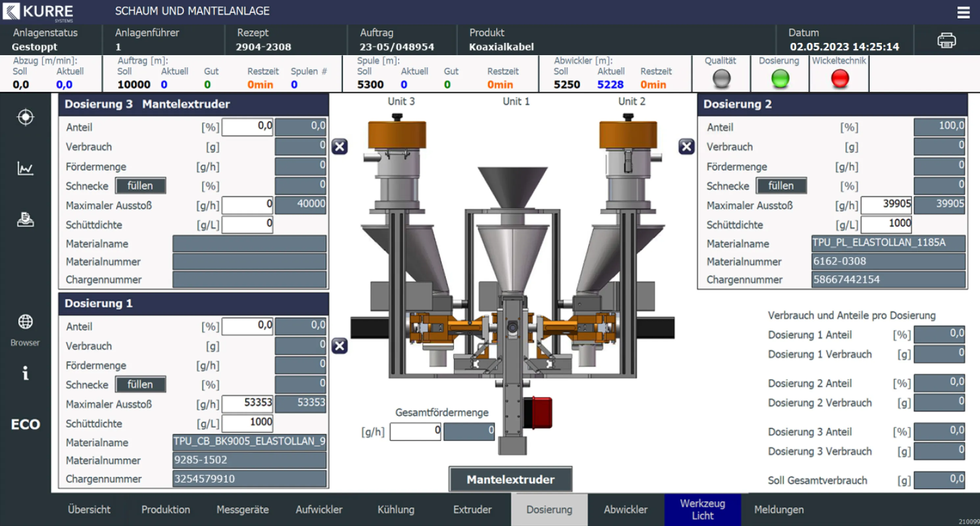Switch to the Abwickler tab
The image size is (980, 526).
click(625, 510)
